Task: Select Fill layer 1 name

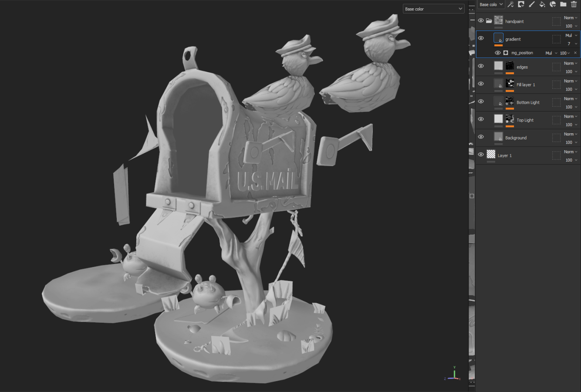Action: pyautogui.click(x=526, y=85)
